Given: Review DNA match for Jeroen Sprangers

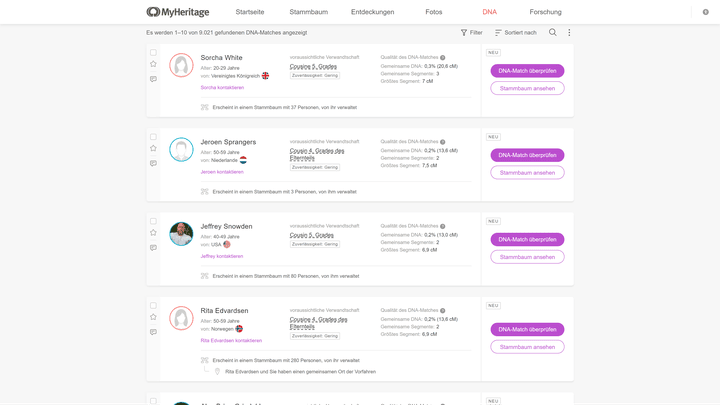Looking at the screenshot, I should (x=527, y=155).
